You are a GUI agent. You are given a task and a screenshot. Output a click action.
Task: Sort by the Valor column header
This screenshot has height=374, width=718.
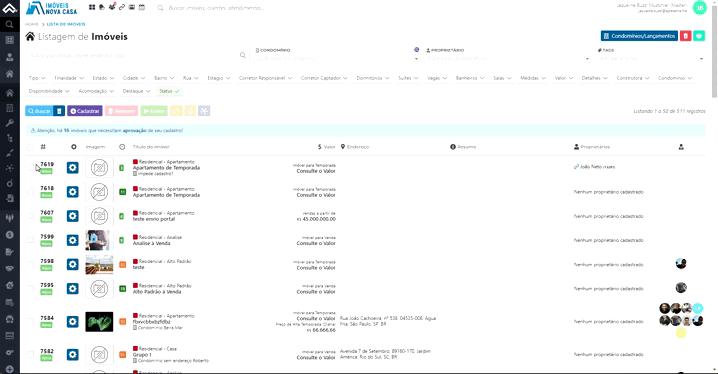click(326, 147)
